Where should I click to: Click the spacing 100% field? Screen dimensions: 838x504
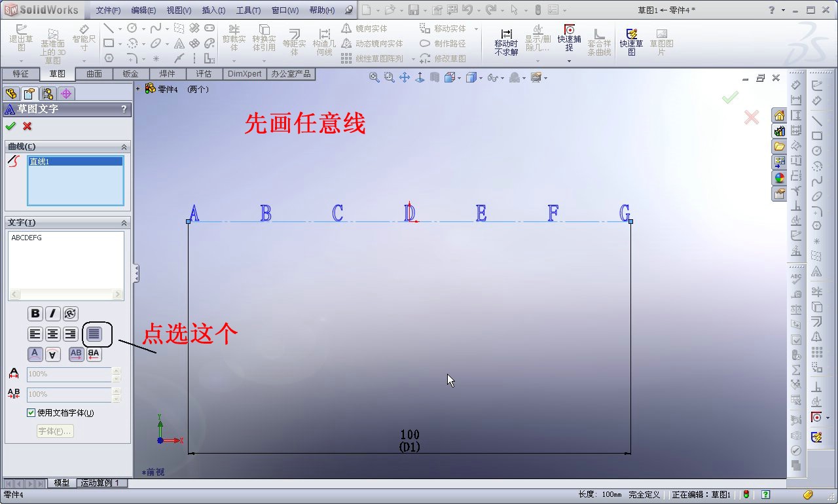click(x=69, y=395)
